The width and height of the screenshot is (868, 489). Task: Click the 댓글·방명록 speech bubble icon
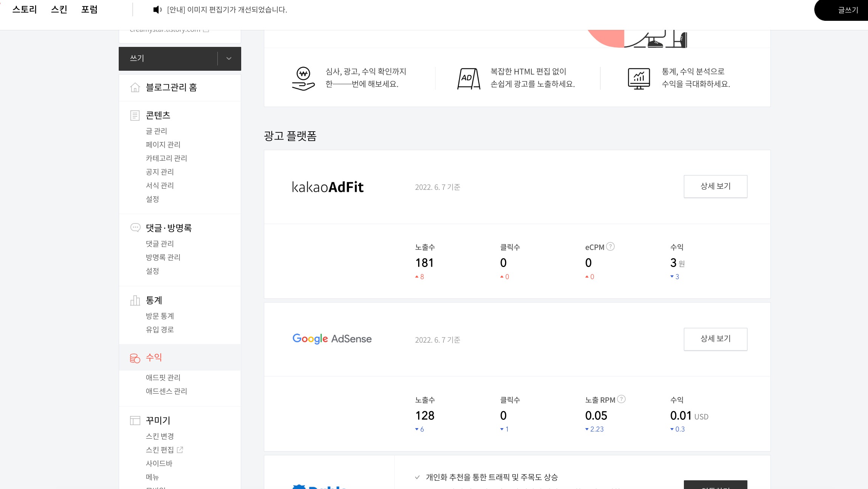click(x=135, y=228)
